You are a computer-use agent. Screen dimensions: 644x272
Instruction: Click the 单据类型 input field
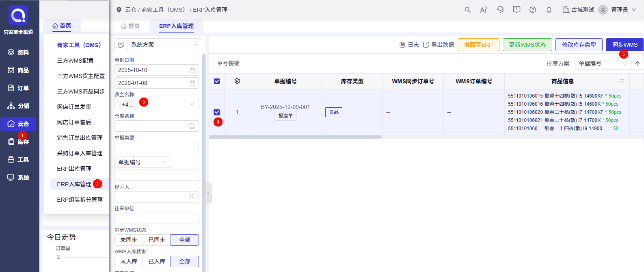tap(157, 148)
